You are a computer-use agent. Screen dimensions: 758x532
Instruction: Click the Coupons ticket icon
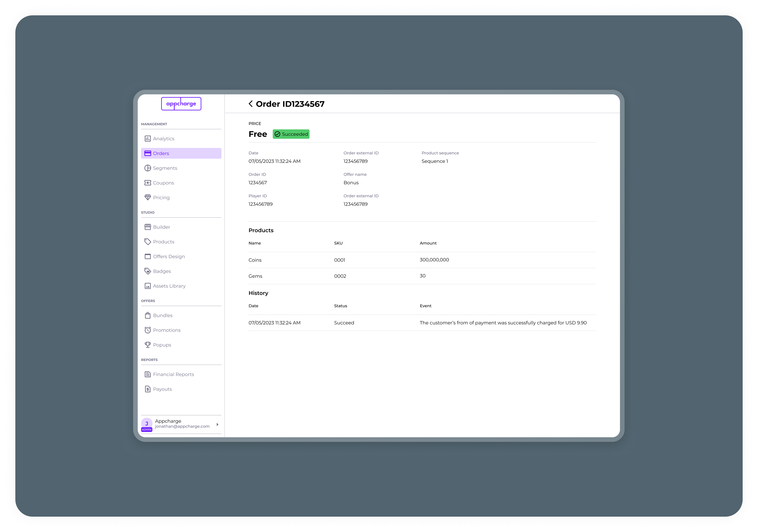tap(147, 183)
